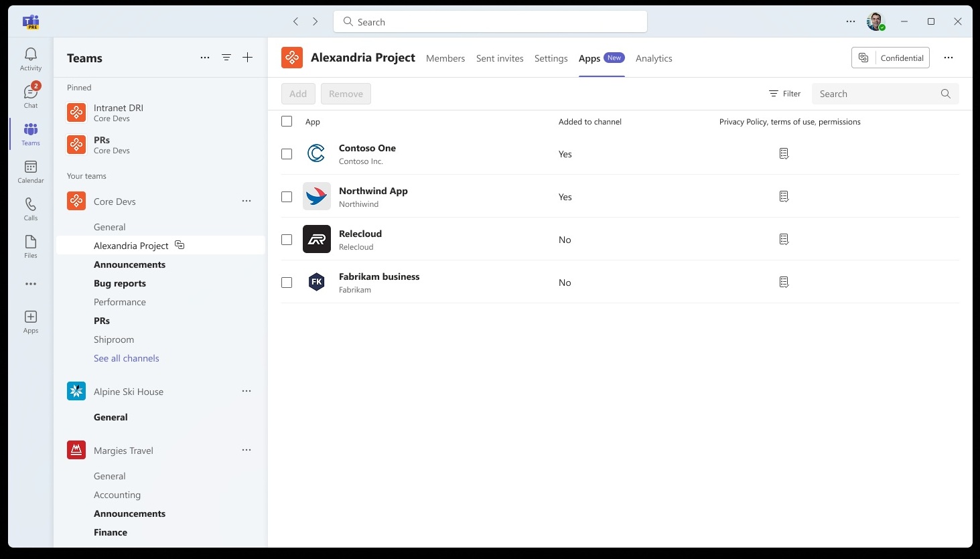Click See all channels link
The height and width of the screenshot is (559, 980).
pyautogui.click(x=127, y=358)
